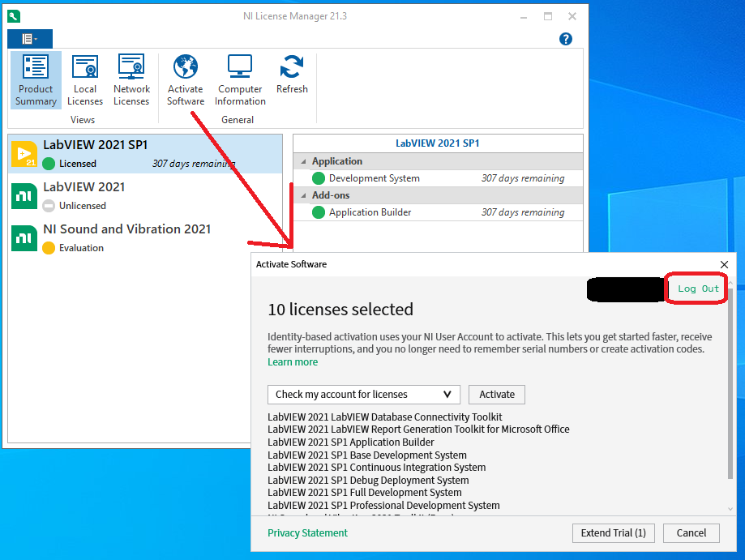Screen dimensions: 745x560
Task: Refresh the license list
Action: point(292,75)
